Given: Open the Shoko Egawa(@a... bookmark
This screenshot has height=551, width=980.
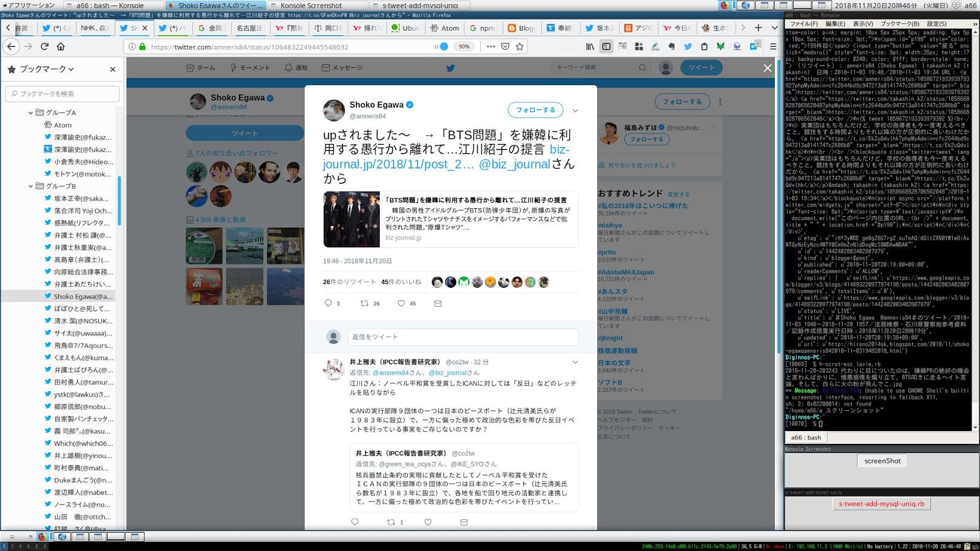Looking at the screenshot, I should click(83, 296).
